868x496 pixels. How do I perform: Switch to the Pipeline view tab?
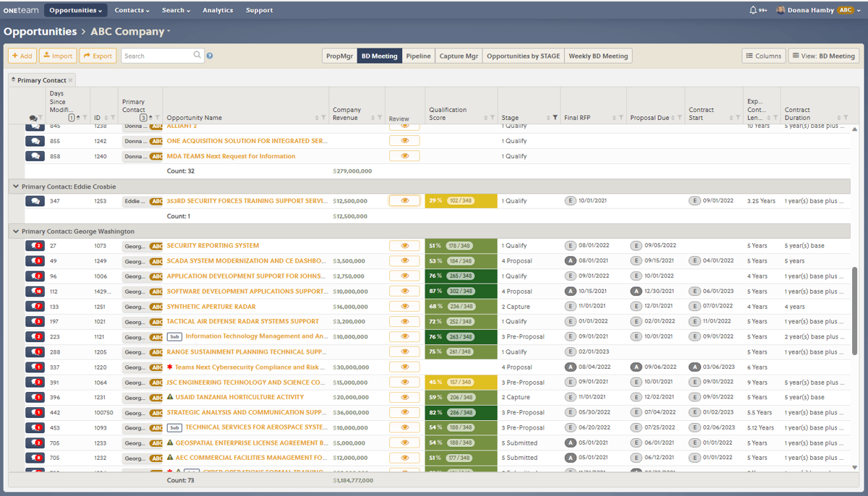tap(418, 55)
